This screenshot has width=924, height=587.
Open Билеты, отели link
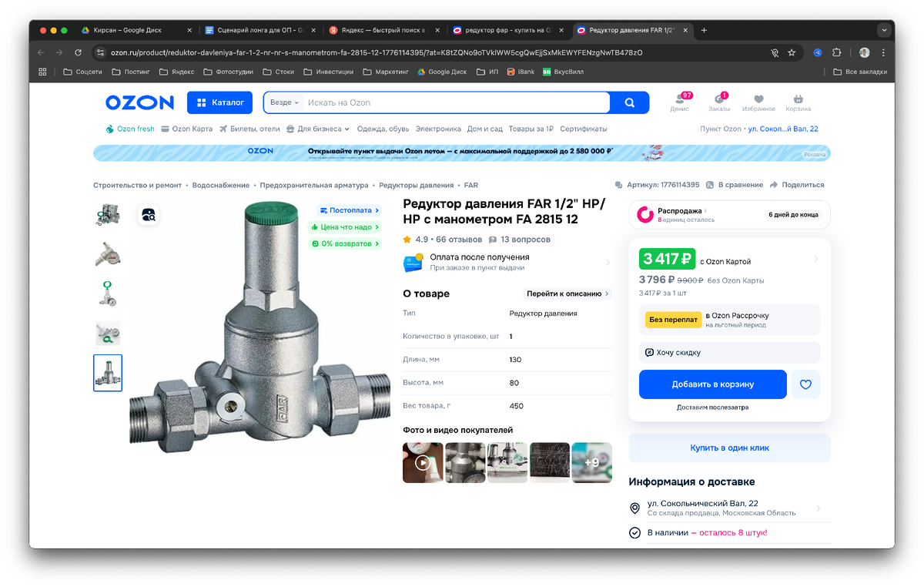(x=249, y=129)
